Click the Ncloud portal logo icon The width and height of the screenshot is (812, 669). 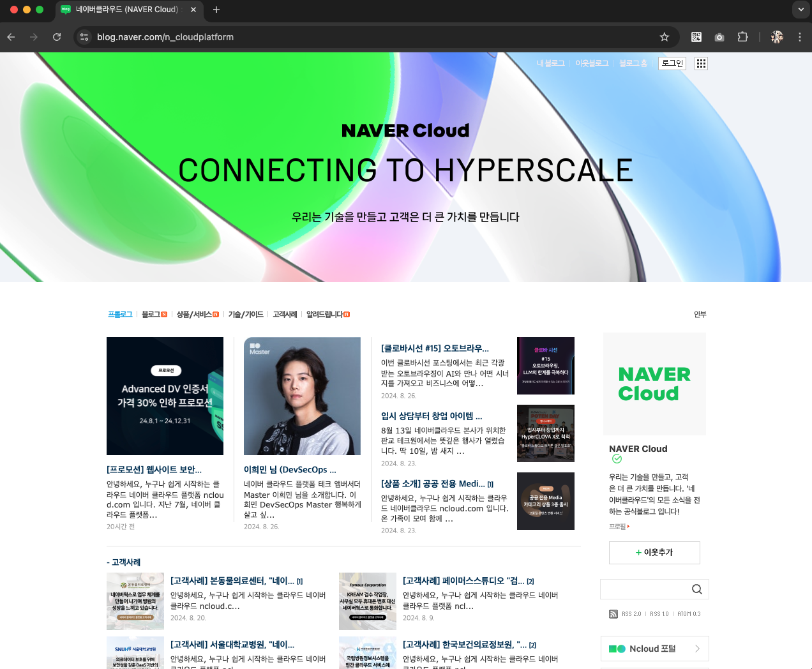pos(617,649)
